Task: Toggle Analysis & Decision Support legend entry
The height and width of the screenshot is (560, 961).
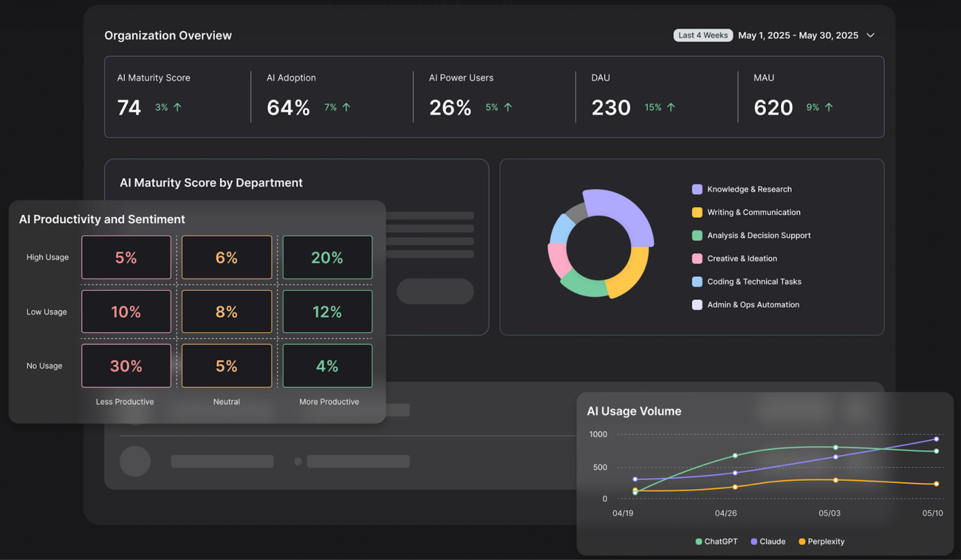Action: point(758,236)
